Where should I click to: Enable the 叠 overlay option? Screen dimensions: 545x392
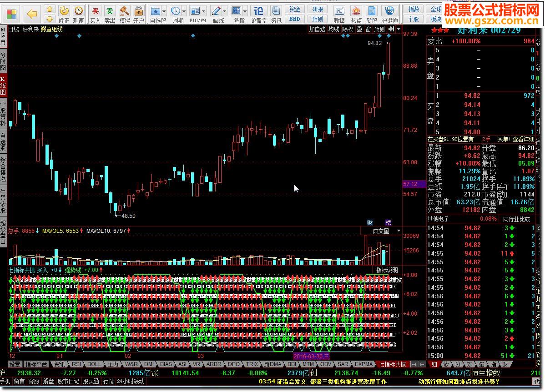pos(359,29)
